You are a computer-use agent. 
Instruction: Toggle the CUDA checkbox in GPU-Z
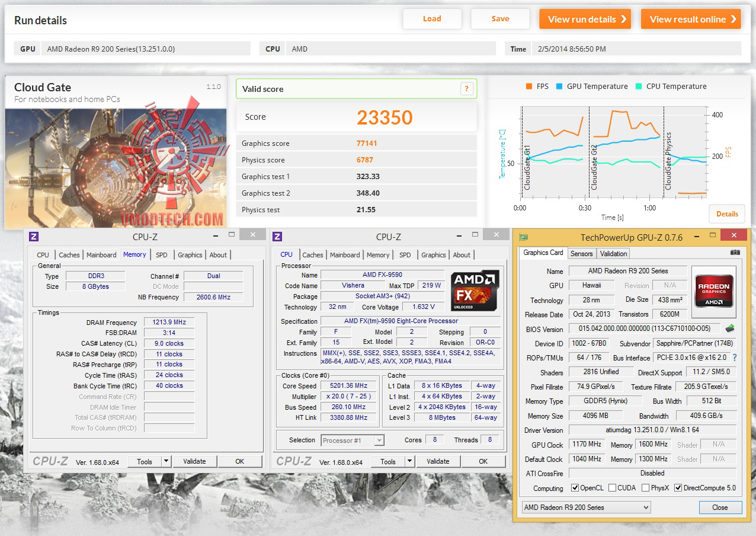[x=612, y=488]
